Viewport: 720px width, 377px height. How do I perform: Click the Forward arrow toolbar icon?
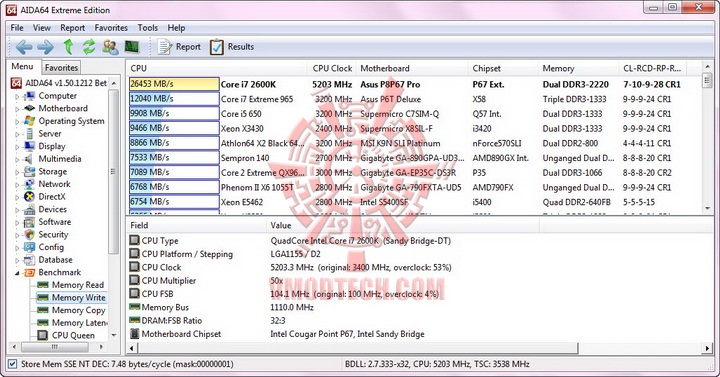click(45, 46)
